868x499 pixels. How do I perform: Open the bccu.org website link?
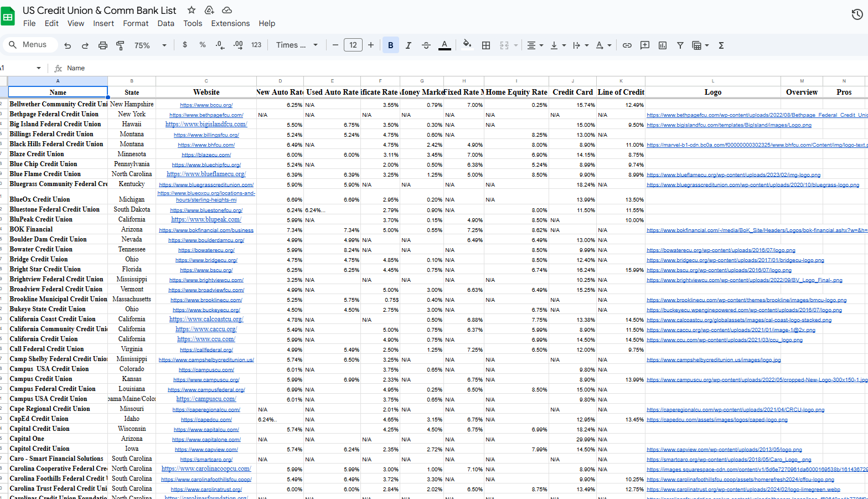pyautogui.click(x=206, y=105)
